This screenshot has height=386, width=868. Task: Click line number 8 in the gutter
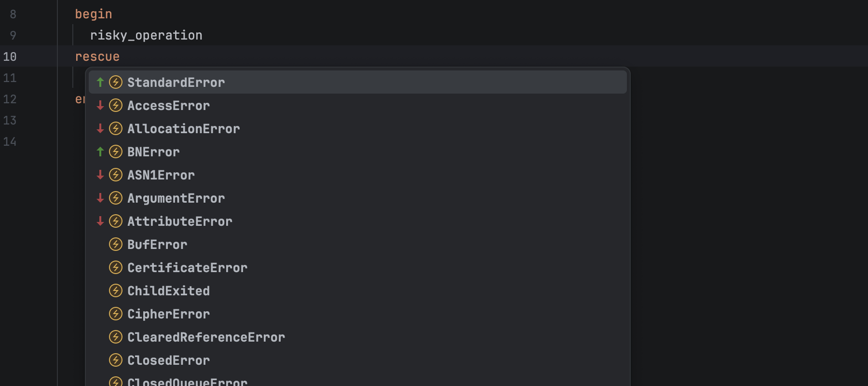point(13,14)
